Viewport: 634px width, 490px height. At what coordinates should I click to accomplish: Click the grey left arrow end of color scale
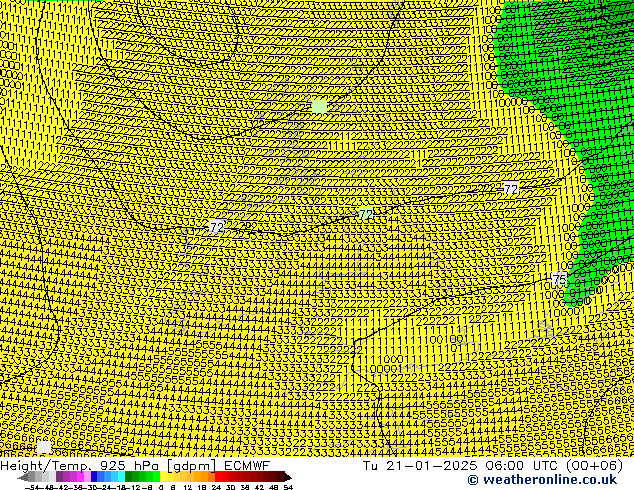pos(23,477)
